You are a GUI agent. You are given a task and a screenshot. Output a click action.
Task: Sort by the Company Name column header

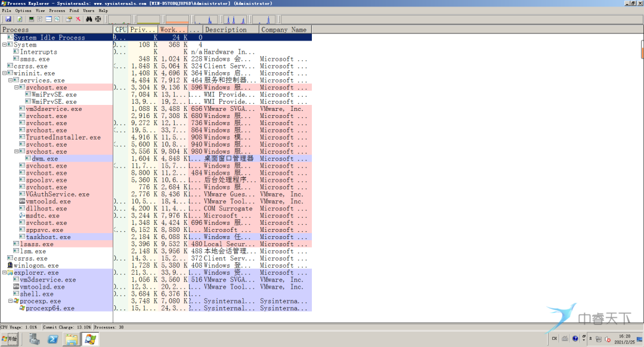click(286, 30)
